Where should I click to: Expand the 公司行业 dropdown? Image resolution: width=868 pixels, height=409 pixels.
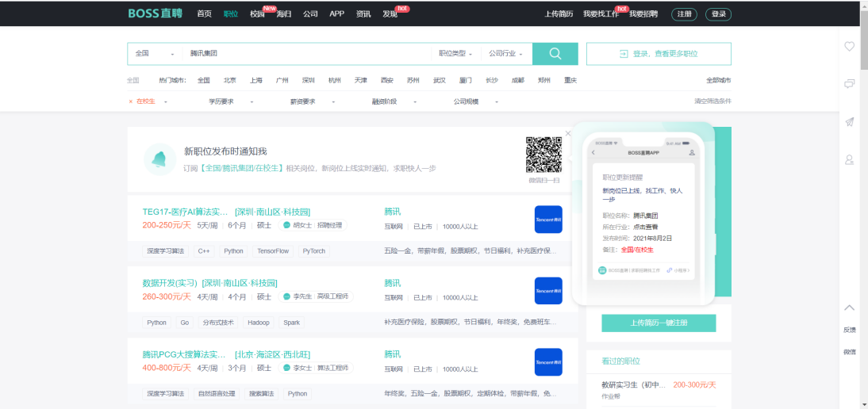pos(505,54)
